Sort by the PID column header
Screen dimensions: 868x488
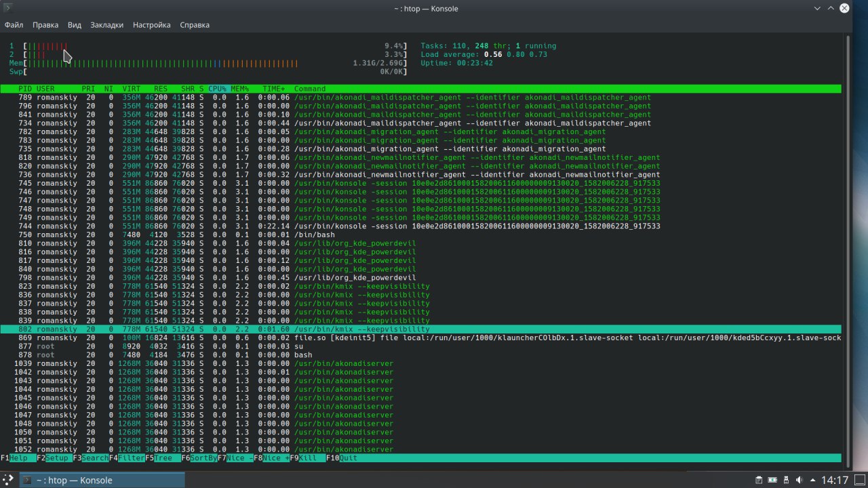[x=24, y=89]
